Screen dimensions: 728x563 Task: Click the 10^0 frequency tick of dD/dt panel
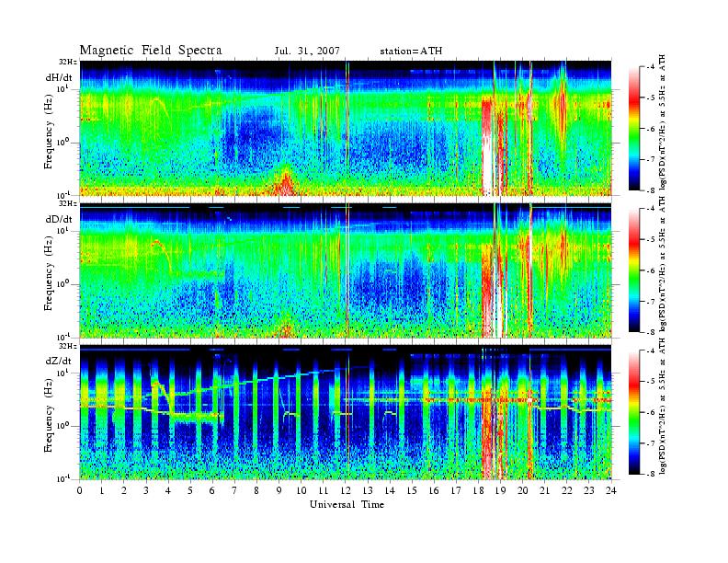[x=63, y=283]
